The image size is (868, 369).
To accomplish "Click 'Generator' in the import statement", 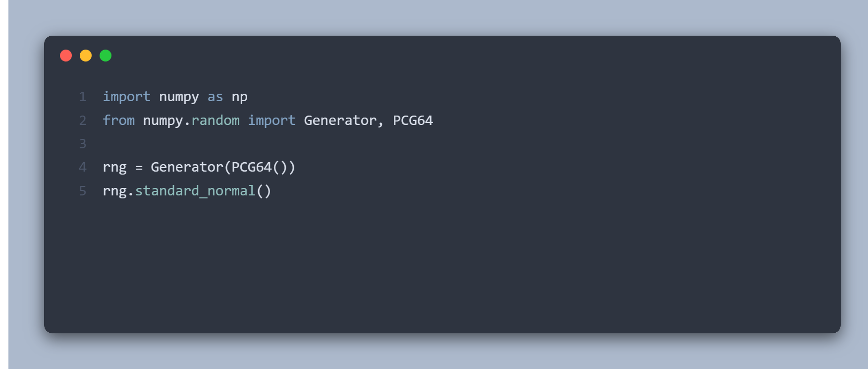I will [340, 121].
